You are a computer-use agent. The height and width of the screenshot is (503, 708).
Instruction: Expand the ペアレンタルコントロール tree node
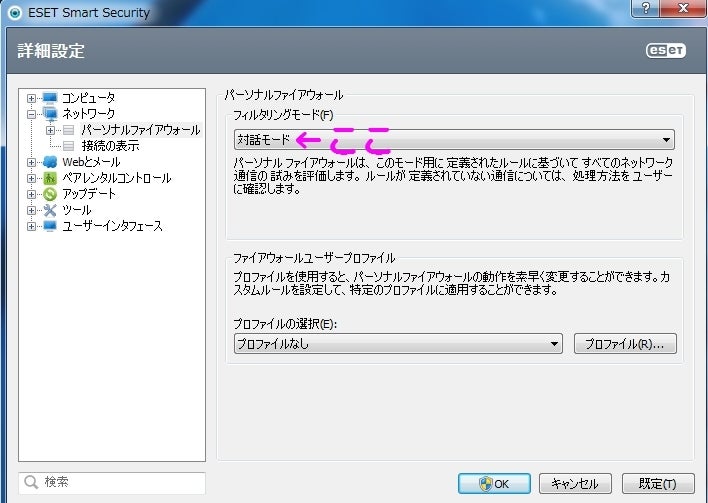31,178
